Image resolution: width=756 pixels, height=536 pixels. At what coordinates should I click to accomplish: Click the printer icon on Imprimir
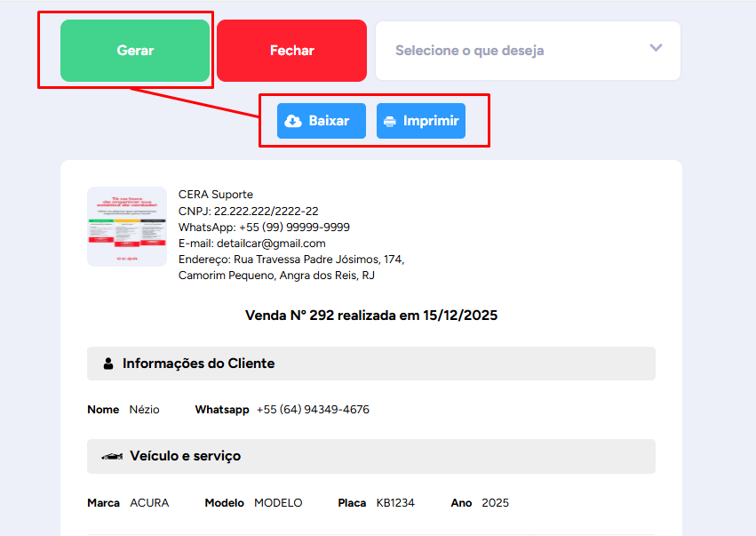(x=390, y=121)
